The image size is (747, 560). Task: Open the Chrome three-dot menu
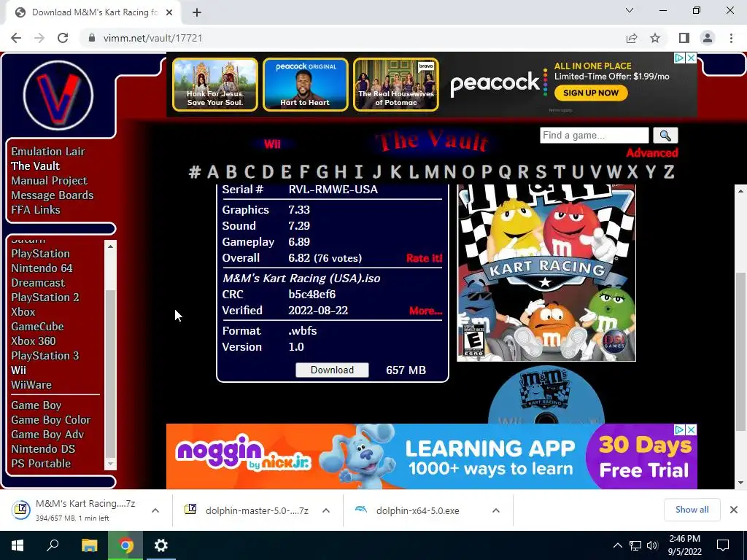pyautogui.click(x=731, y=38)
